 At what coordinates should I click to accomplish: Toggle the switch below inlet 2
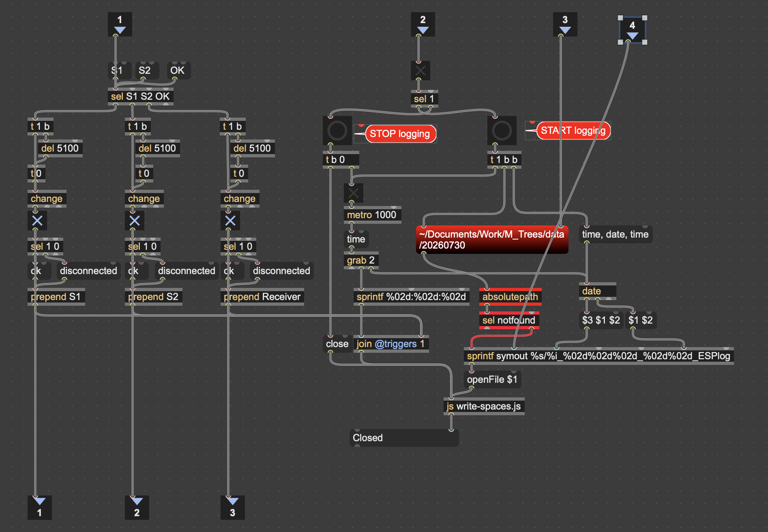point(420,71)
